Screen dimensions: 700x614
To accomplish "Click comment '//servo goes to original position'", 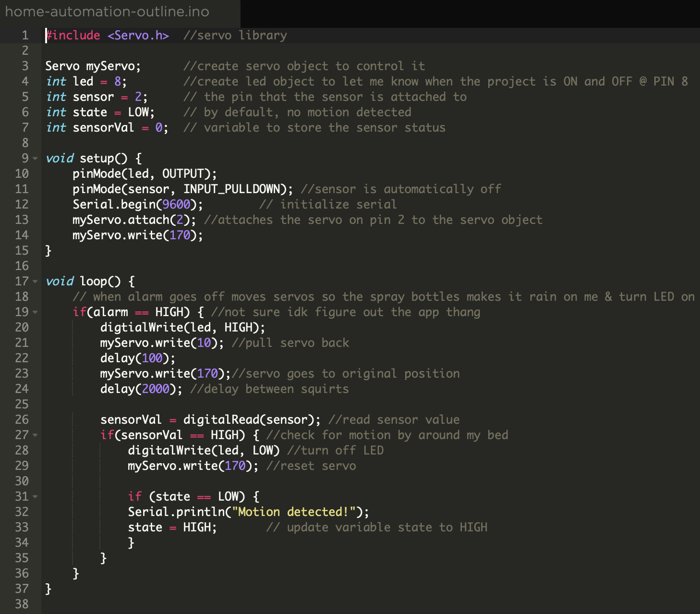I will tap(346, 374).
